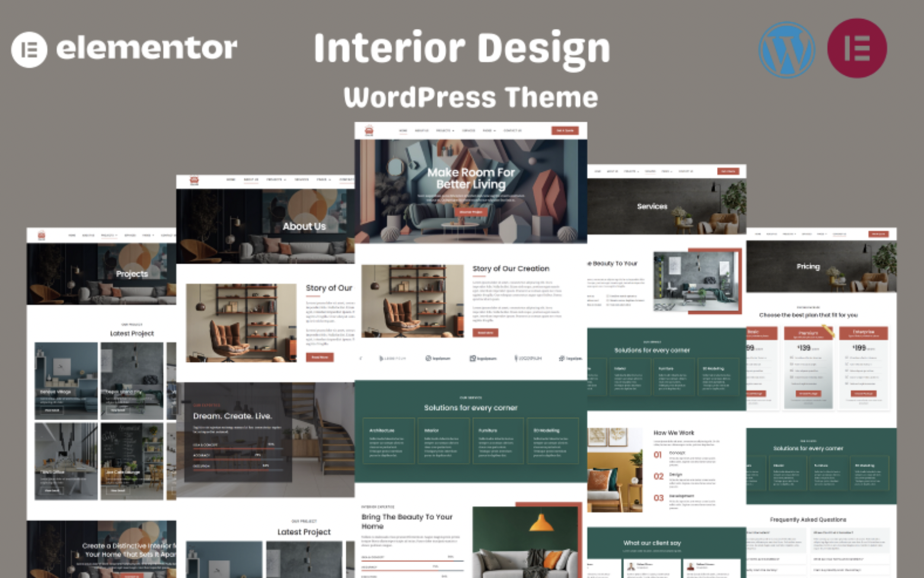
Task: Expand the Projects dropdown in the Projects page mockup
Action: pos(109,236)
